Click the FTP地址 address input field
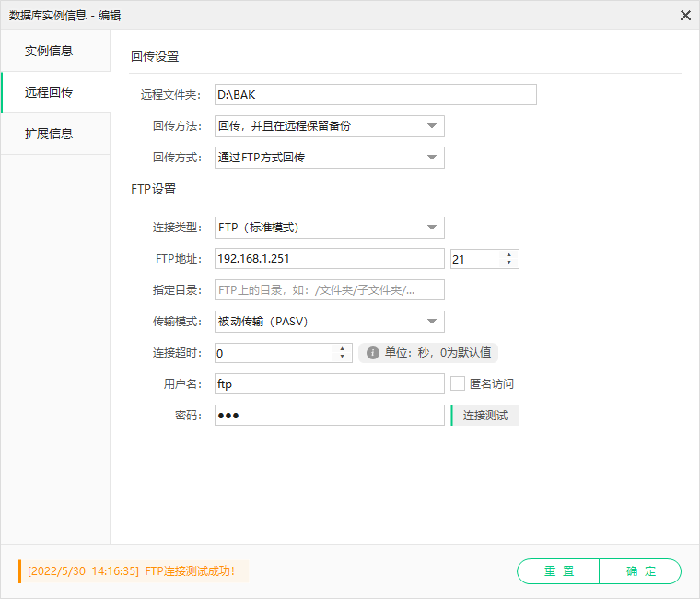The height and width of the screenshot is (599, 700). (330, 259)
